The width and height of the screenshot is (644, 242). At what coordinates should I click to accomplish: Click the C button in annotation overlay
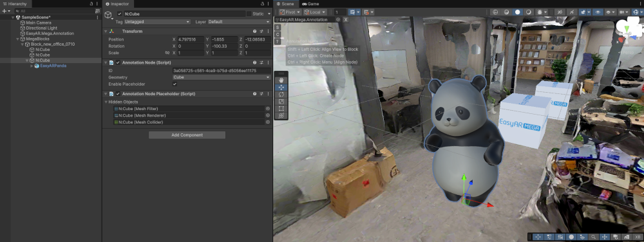click(278, 34)
